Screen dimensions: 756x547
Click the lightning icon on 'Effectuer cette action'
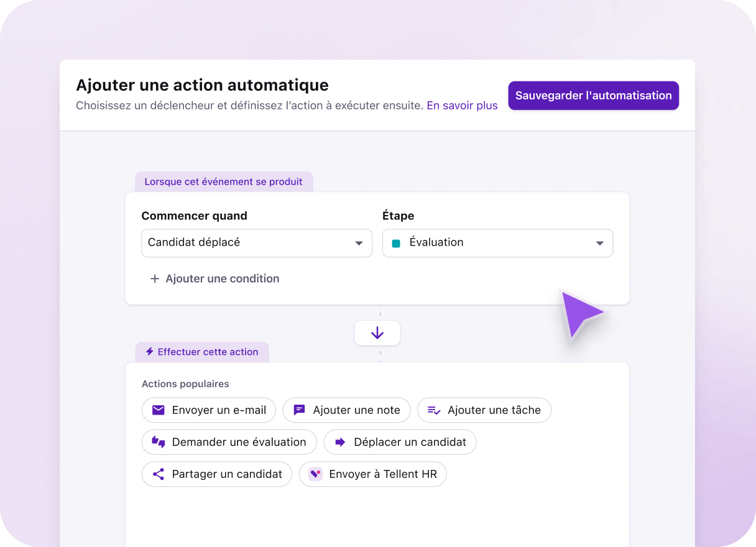pyautogui.click(x=149, y=352)
